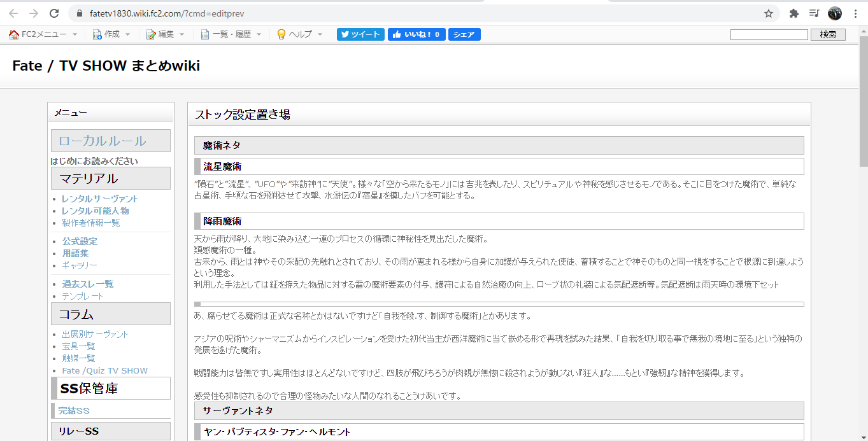
Task: Click the browser back arrow icon
Action: [13, 13]
